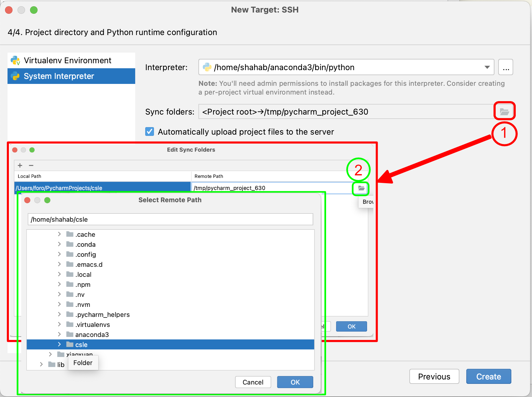This screenshot has width=532, height=397.
Task: Click the Sync folders browse folder icon
Action: tap(504, 111)
